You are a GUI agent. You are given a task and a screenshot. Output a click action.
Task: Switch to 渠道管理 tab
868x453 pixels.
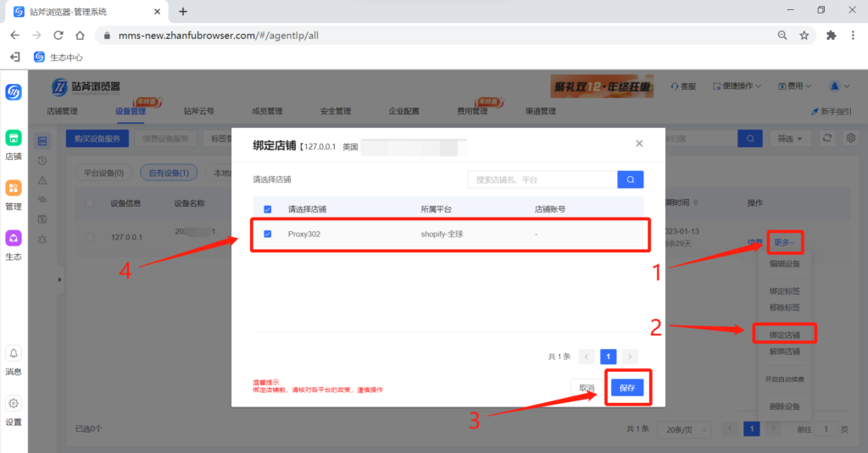tap(541, 111)
